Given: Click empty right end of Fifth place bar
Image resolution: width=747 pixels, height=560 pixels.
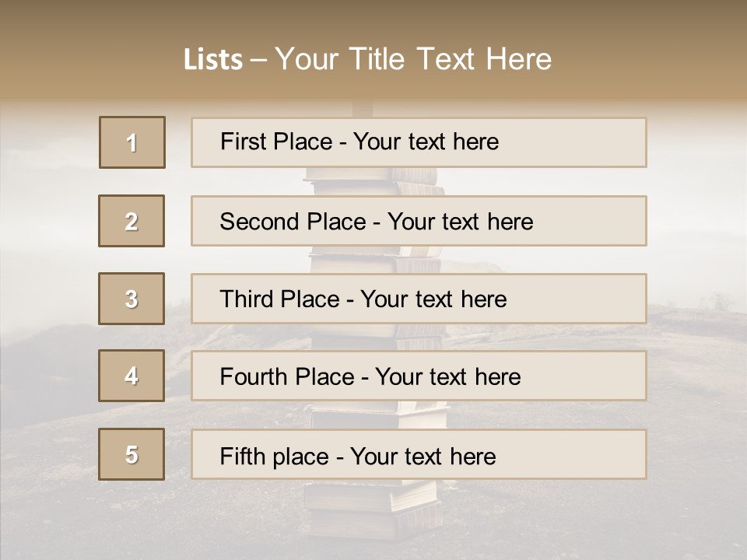Looking at the screenshot, I should click(572, 454).
